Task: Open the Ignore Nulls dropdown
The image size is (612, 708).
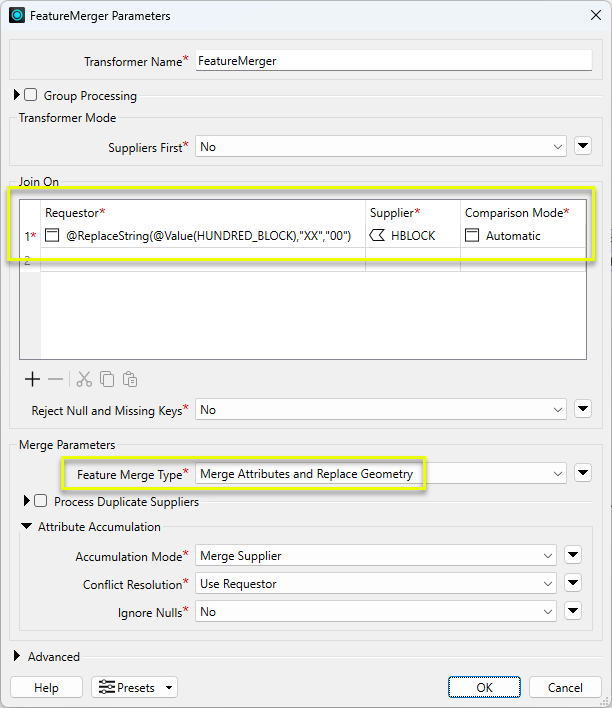Action: pos(375,612)
